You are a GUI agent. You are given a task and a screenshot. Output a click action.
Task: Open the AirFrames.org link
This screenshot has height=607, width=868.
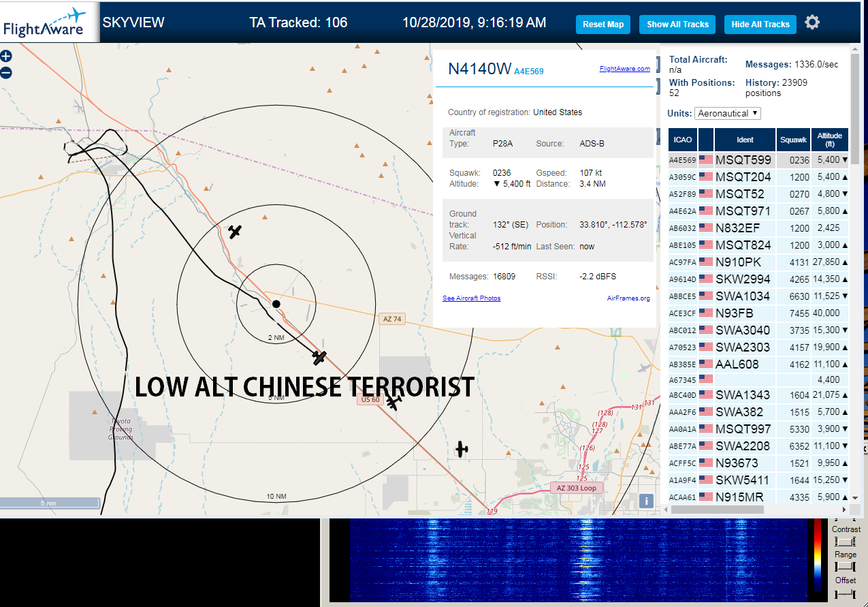pyautogui.click(x=628, y=298)
